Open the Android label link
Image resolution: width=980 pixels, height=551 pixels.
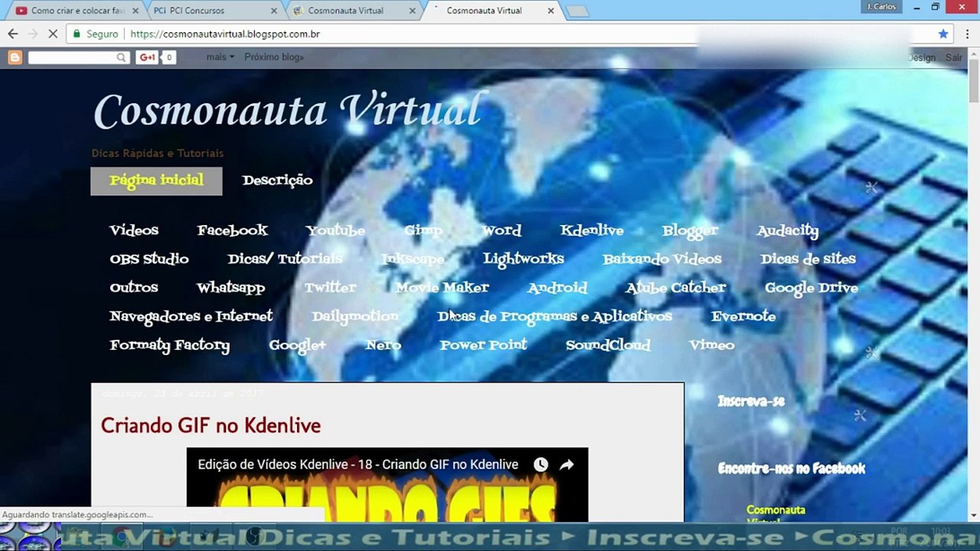click(557, 288)
